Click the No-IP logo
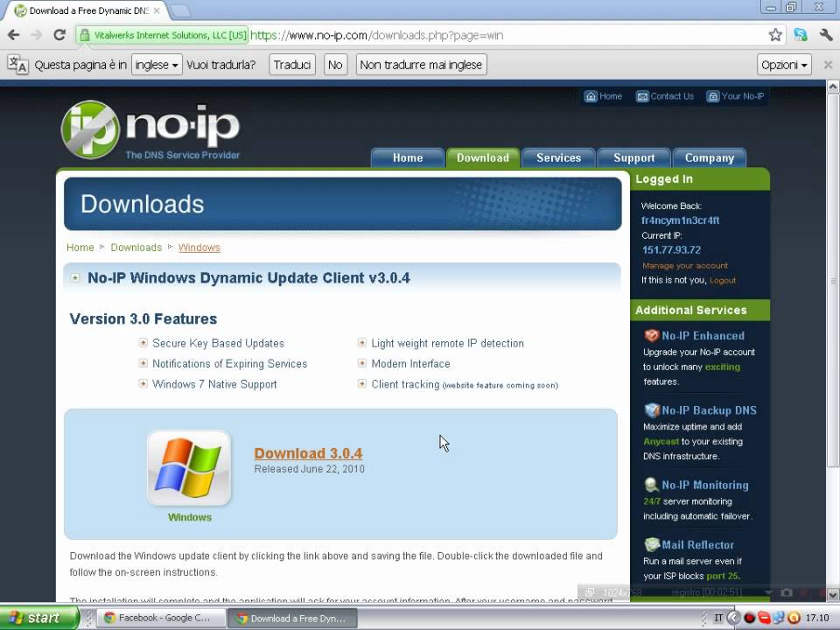 point(150,130)
